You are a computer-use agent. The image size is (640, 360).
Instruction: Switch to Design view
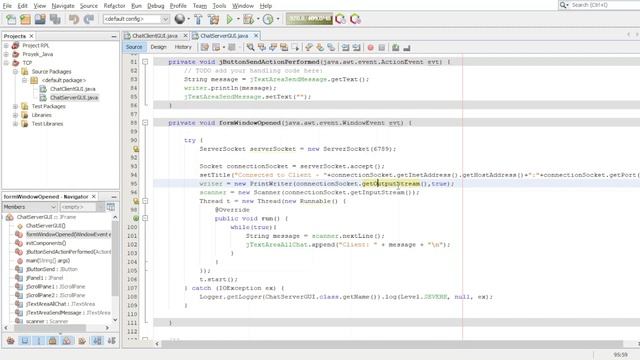pyautogui.click(x=158, y=47)
